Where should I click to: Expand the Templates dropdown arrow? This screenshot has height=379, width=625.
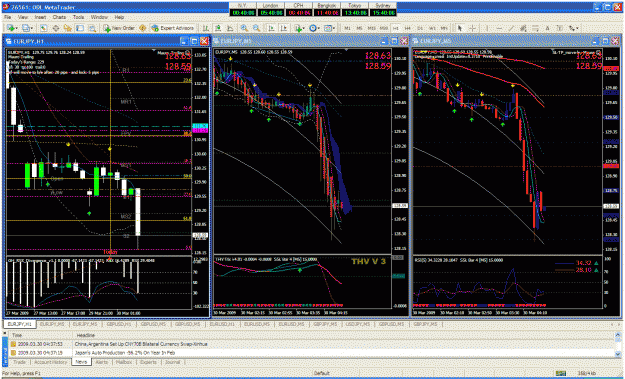click(x=334, y=28)
